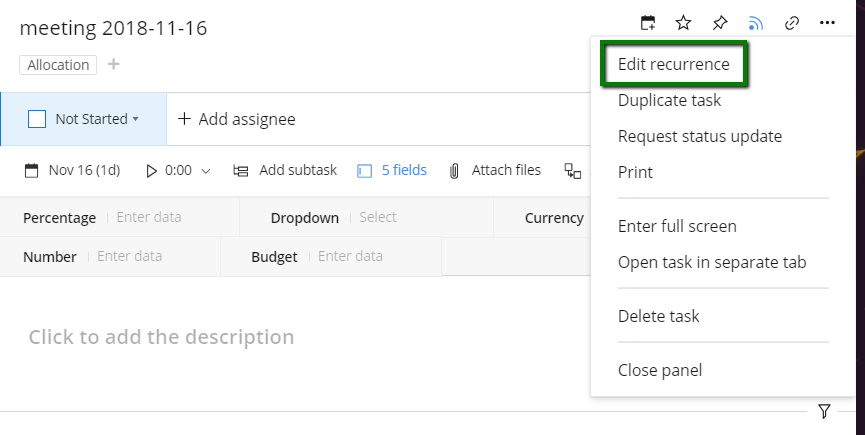The width and height of the screenshot is (865, 435).
Task: Click the Percentage field Enter data input
Action: point(149,217)
